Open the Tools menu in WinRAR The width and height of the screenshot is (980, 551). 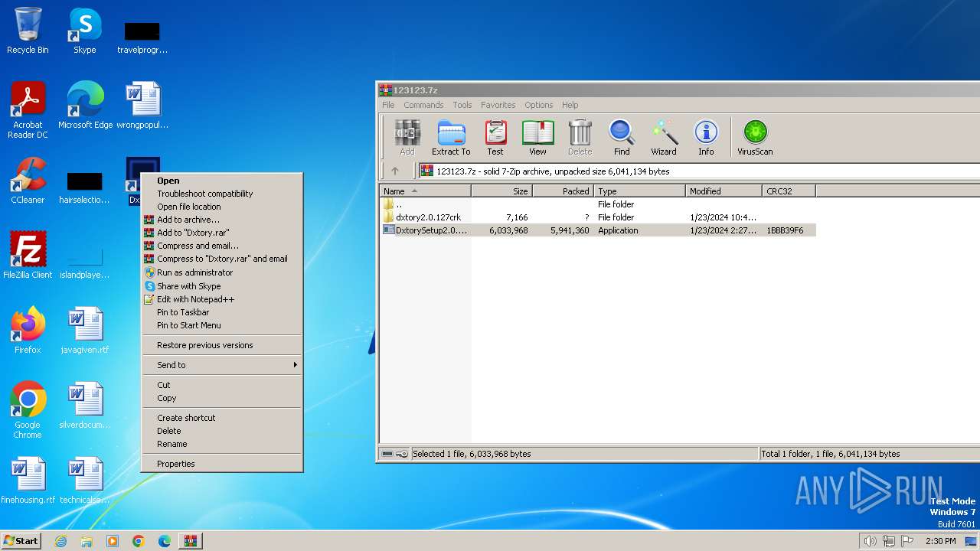click(x=462, y=105)
